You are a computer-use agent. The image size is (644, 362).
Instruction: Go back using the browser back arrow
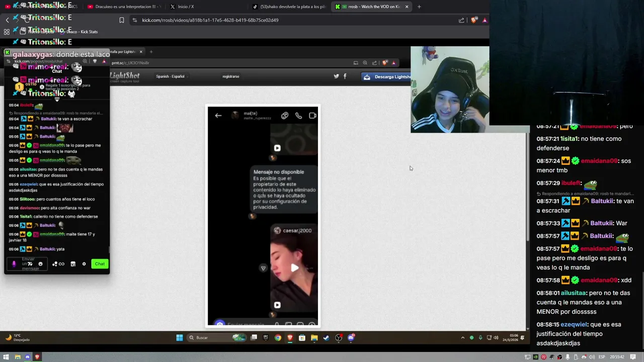7,20
